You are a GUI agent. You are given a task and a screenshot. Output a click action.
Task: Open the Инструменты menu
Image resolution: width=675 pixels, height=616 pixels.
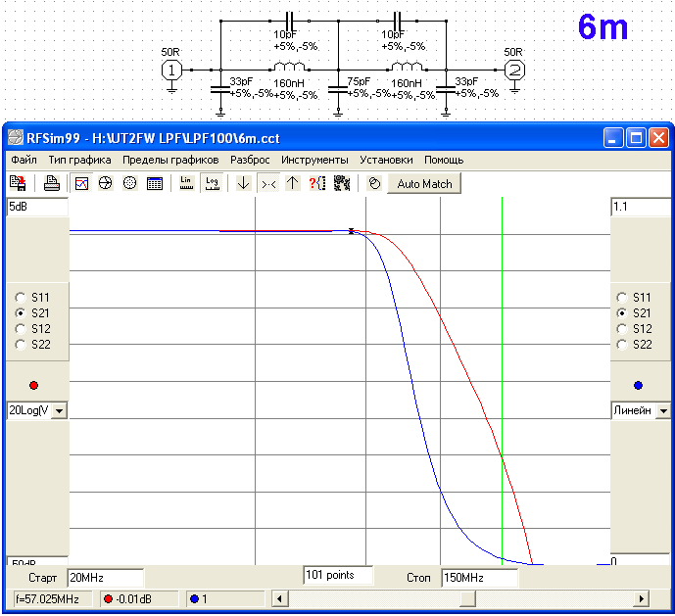314,160
